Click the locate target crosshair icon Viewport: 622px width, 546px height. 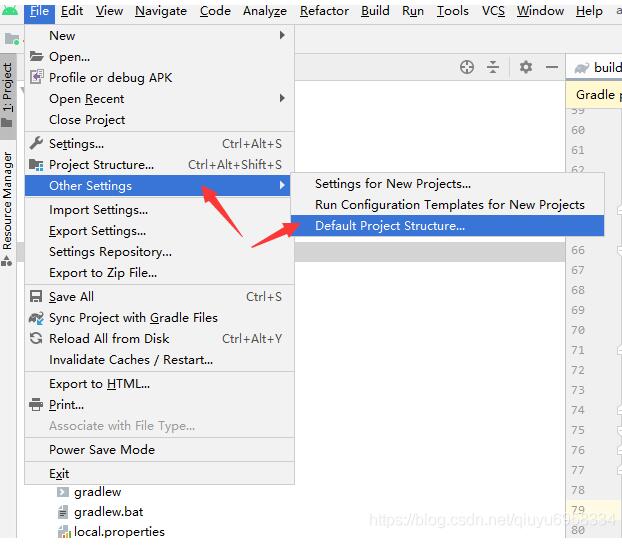pyautogui.click(x=467, y=67)
